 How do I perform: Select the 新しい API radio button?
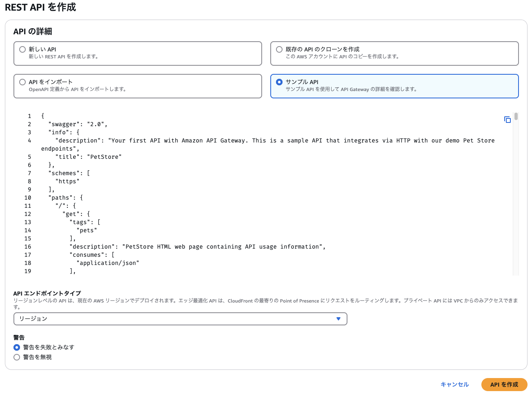(x=22, y=49)
